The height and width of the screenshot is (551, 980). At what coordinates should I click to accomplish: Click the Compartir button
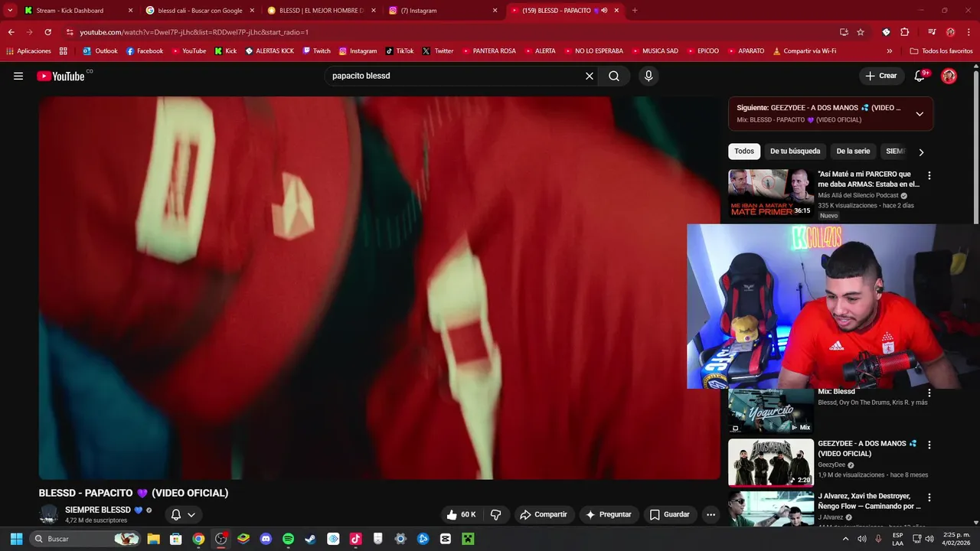[544, 514]
